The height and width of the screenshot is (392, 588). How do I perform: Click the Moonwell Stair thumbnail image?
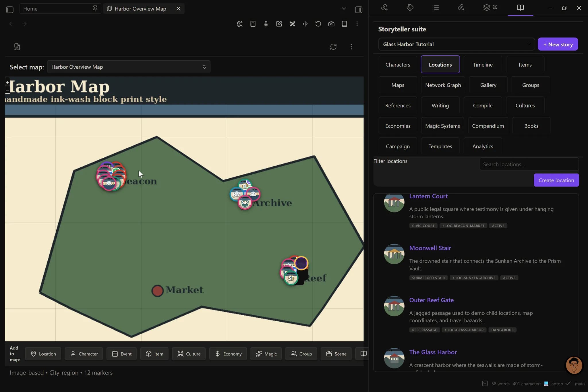click(394, 254)
